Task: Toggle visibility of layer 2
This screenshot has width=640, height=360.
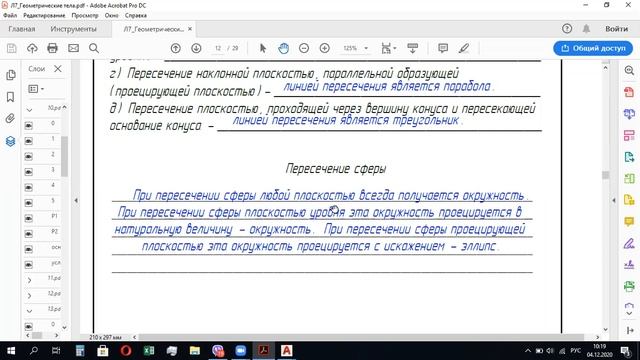Action: [x=28, y=156]
